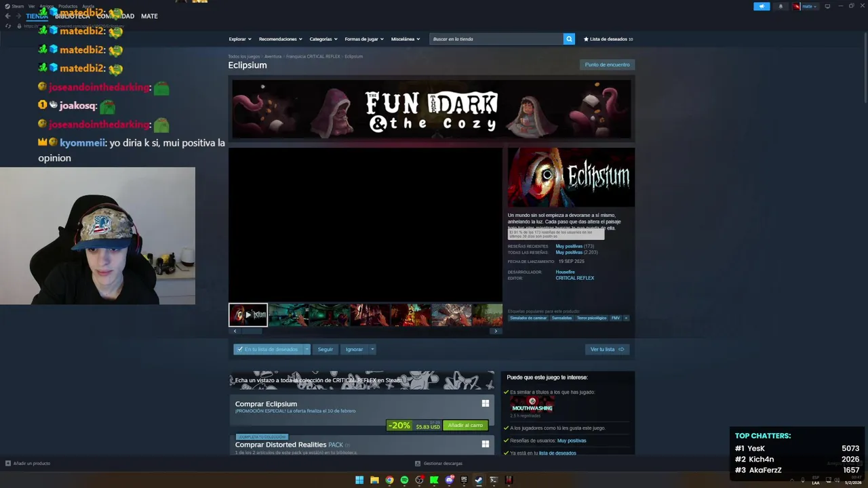Open the terminal app on the taskbar
Screen dimensions: 868x488
pyautogui.click(x=494, y=480)
